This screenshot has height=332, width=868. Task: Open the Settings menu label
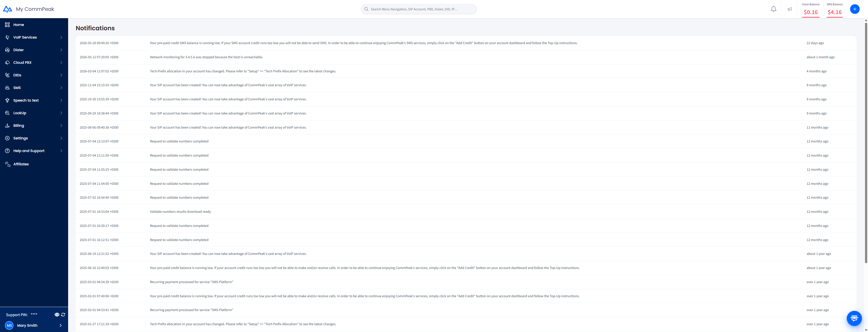[x=20, y=138]
